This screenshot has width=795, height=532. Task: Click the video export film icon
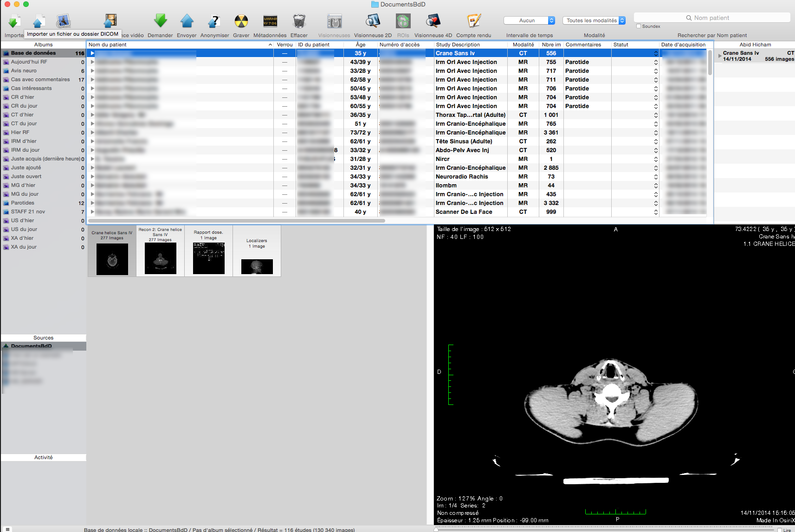[110, 21]
